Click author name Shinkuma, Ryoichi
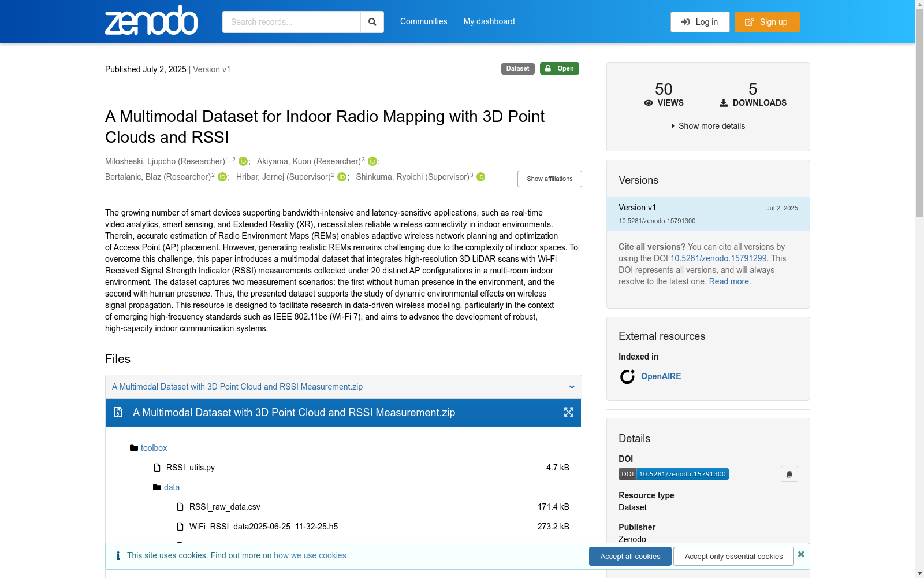 point(413,177)
